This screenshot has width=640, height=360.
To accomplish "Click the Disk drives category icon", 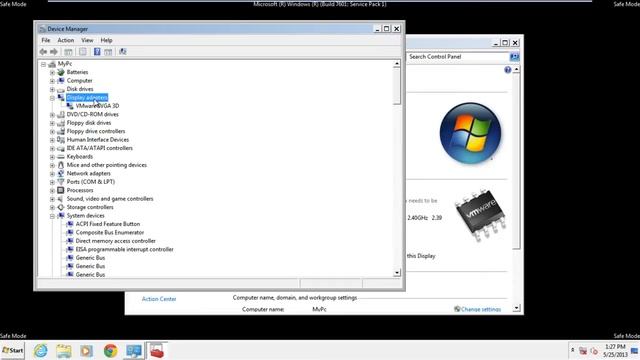I will [x=61, y=89].
